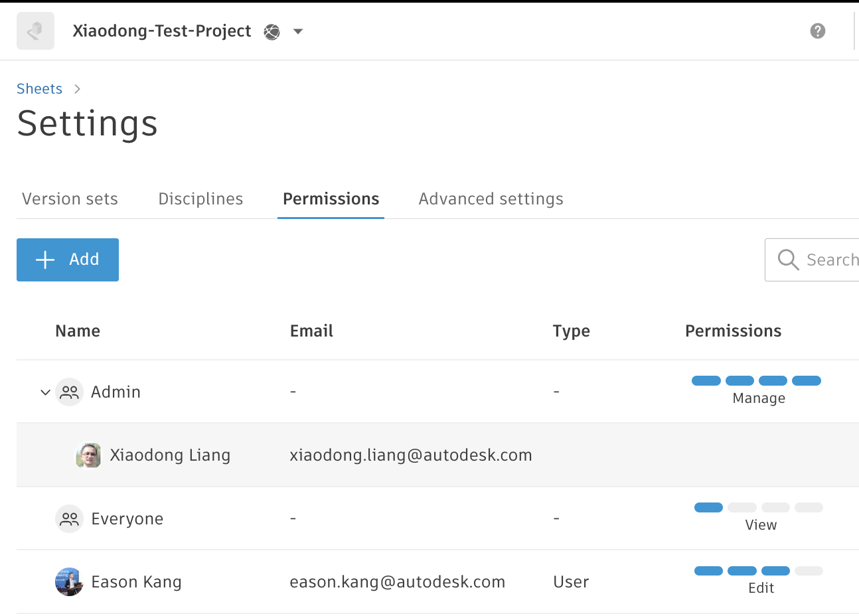Click the magnifier icon in the search box
Viewport: 859px width, 616px height.
pyautogui.click(x=788, y=260)
